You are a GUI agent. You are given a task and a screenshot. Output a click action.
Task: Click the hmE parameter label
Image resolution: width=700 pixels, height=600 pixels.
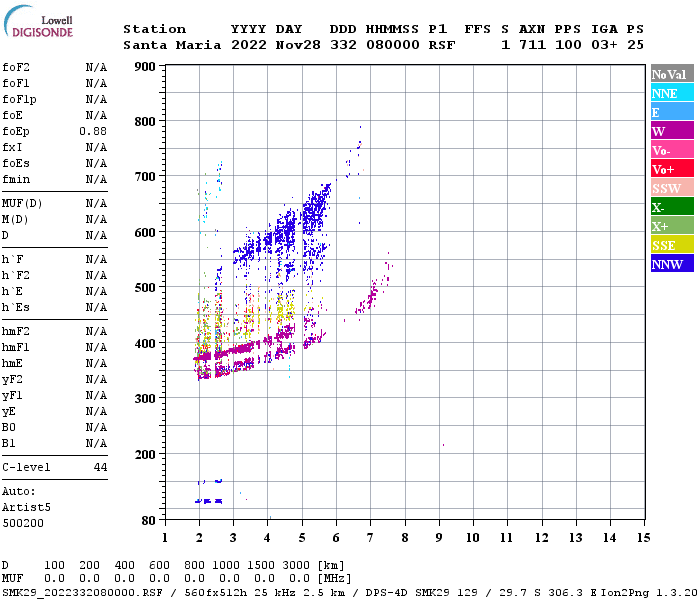[x=12, y=363]
